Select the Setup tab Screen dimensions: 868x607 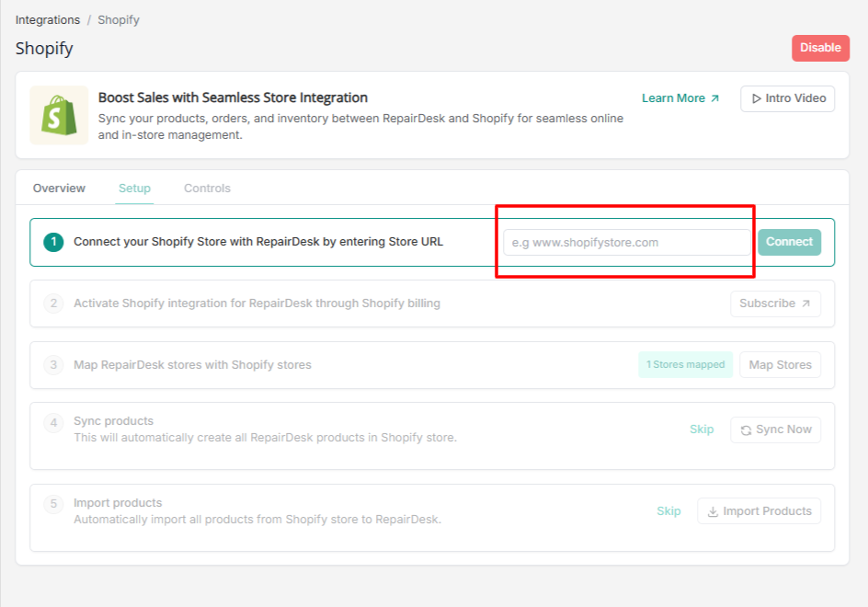[x=134, y=189]
